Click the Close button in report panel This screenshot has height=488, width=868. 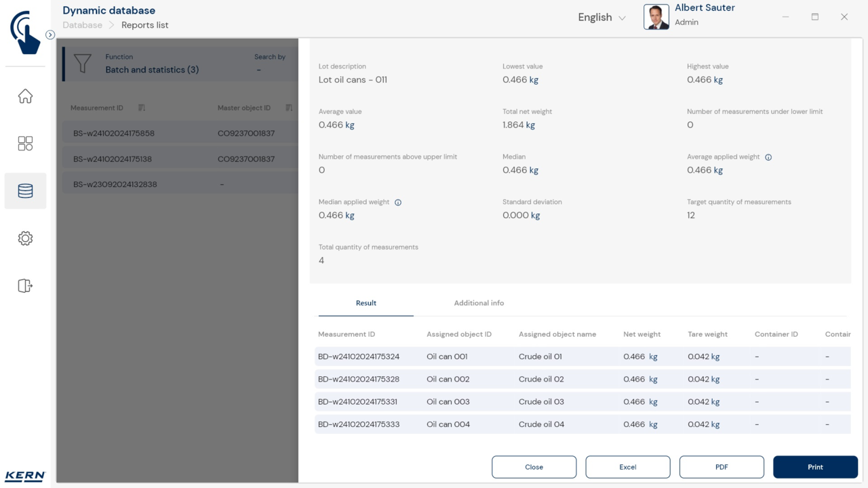tap(534, 467)
